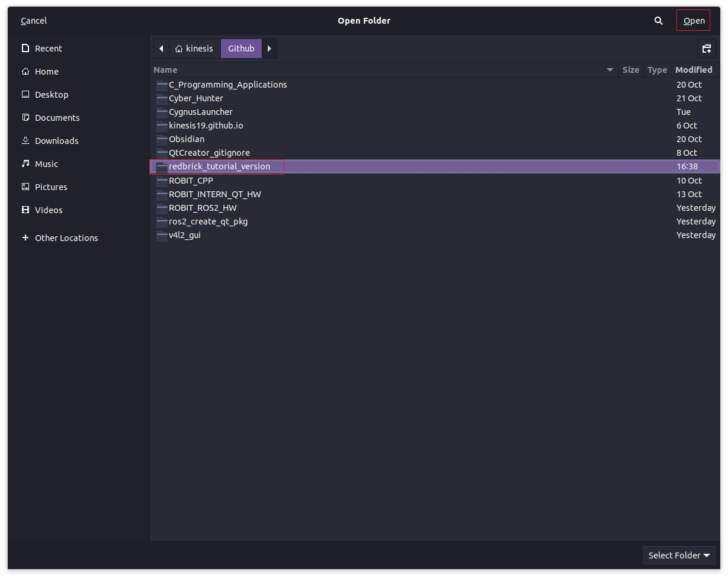Click the 6 Oct modified date

687,126
